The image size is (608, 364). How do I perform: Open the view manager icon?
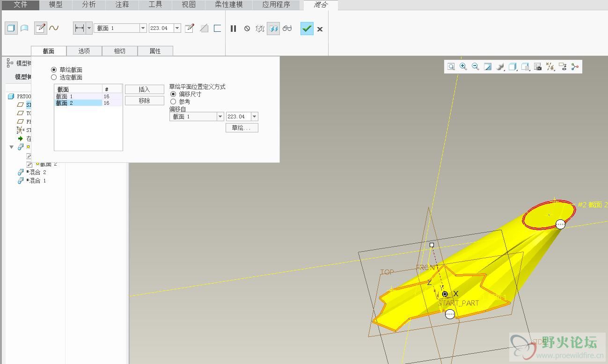(x=525, y=67)
